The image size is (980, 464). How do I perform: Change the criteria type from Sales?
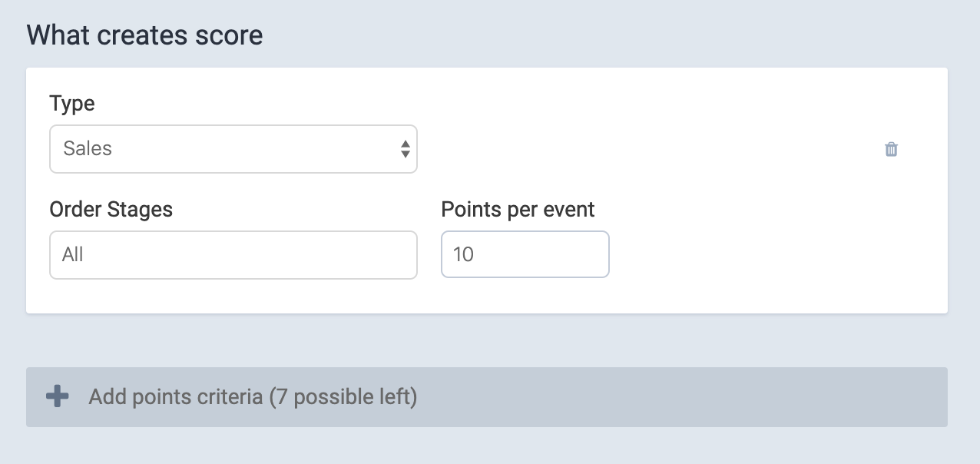[x=233, y=149]
